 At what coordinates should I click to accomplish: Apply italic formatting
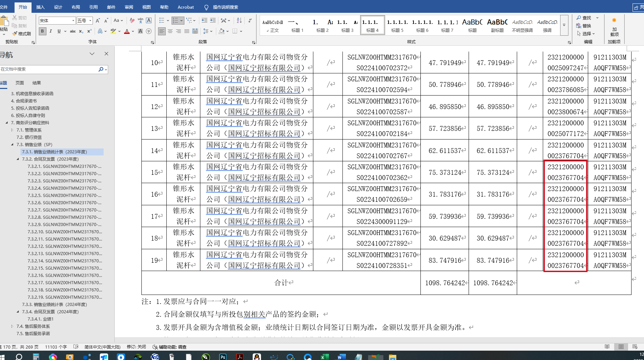51,31
